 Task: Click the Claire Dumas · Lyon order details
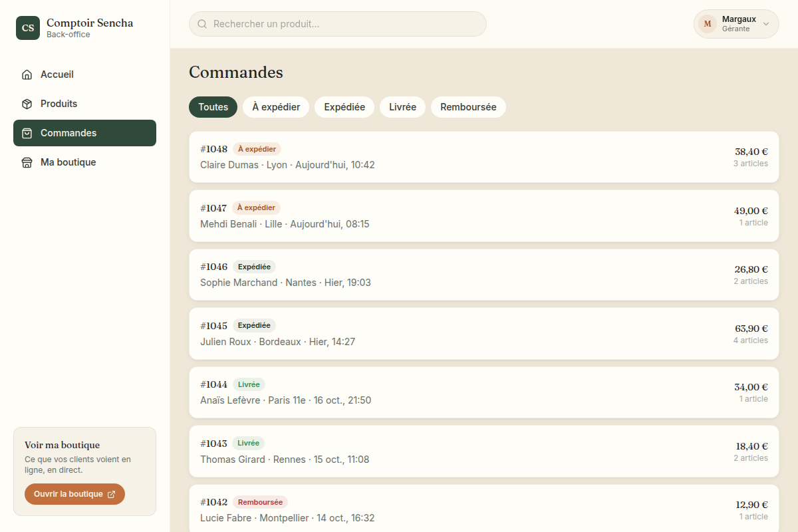(x=287, y=165)
